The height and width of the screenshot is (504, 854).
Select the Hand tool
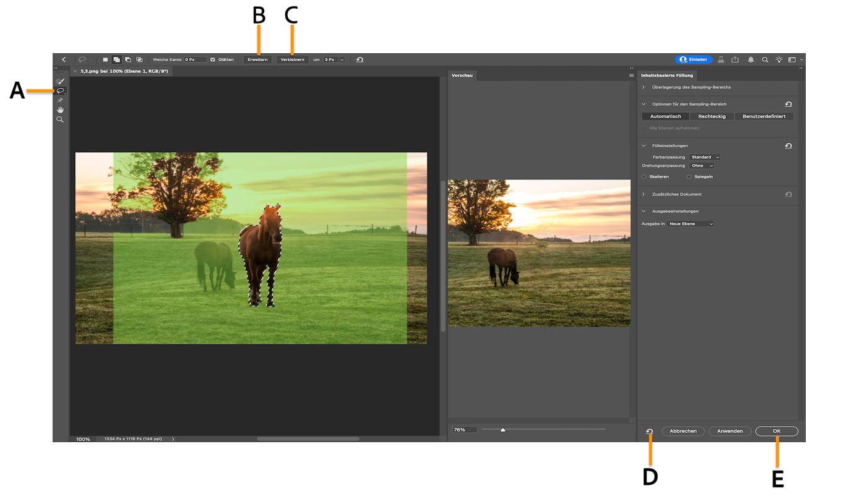[x=60, y=109]
